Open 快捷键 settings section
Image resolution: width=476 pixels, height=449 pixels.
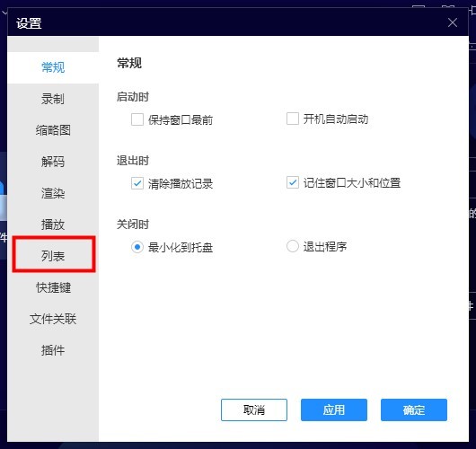pos(53,287)
